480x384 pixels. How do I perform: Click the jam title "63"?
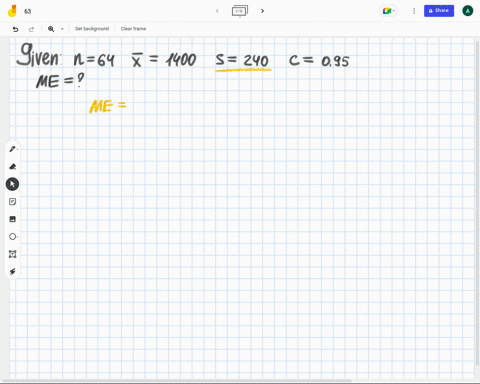coord(28,11)
